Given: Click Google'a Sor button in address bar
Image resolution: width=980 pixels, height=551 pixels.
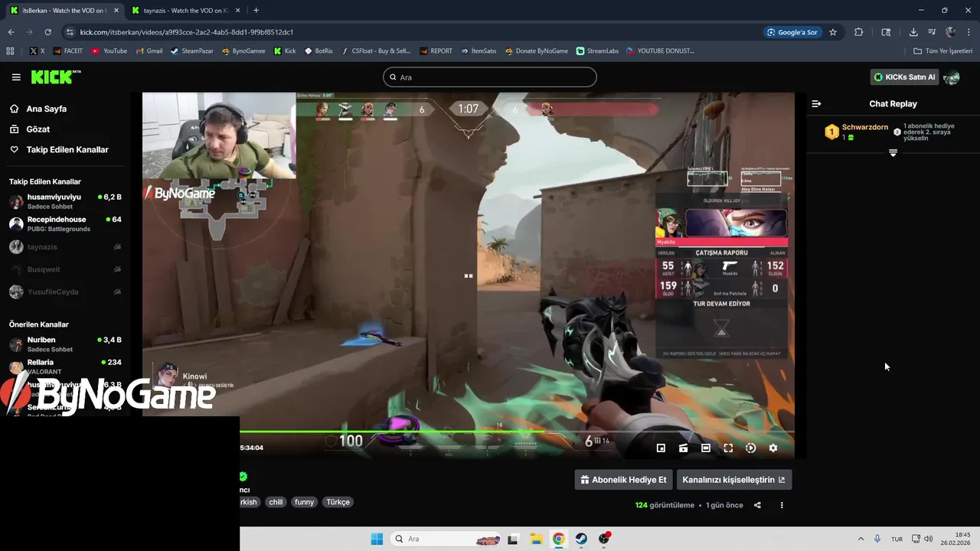Looking at the screenshot, I should click(x=792, y=32).
